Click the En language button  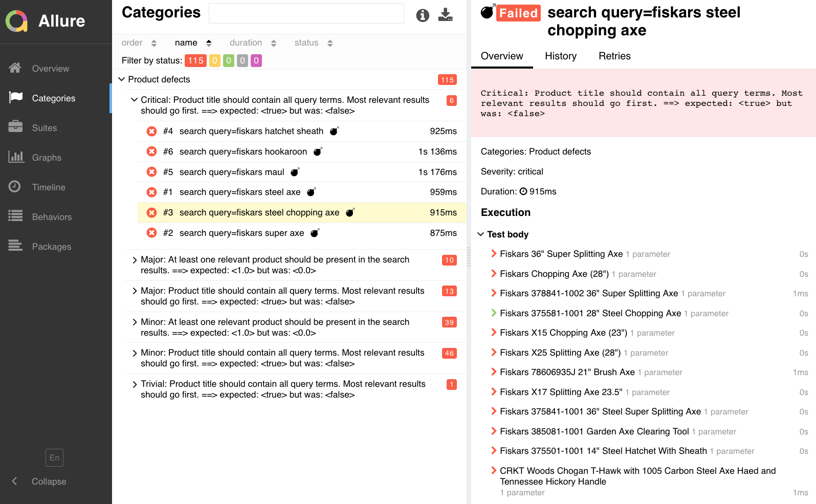point(55,457)
